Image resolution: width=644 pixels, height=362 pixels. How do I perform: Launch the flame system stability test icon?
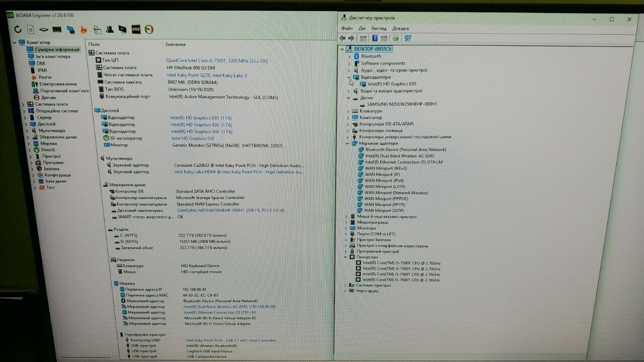pos(84,30)
